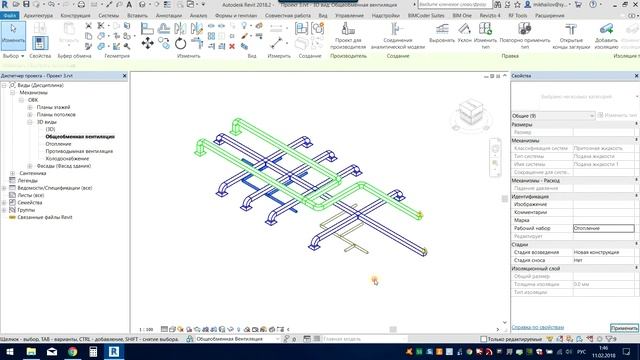This screenshot has height=360, width=640.
Task: Click Соединения аналитической модели icon
Action: click(x=397, y=29)
